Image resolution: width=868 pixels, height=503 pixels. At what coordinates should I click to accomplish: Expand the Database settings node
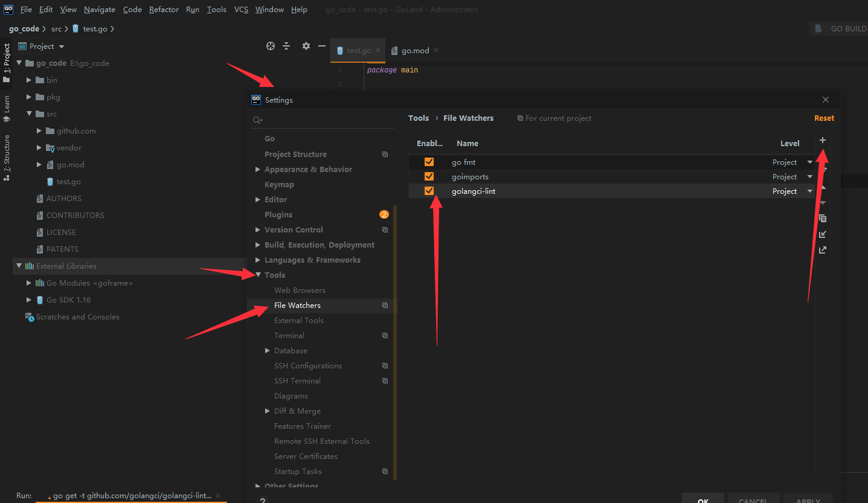(x=268, y=351)
